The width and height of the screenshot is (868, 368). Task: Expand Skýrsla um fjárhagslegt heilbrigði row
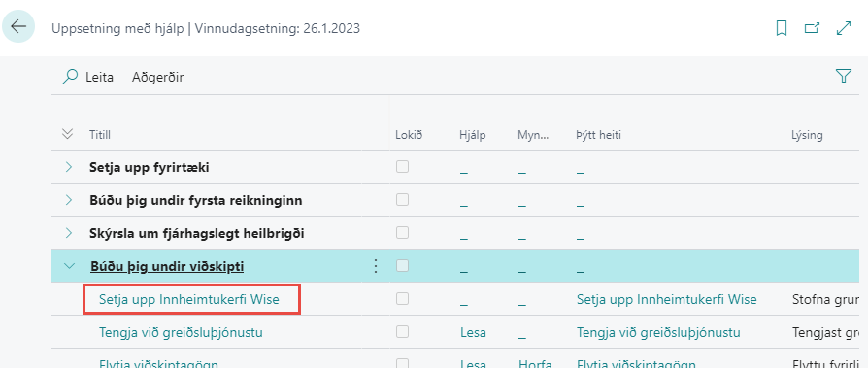coord(69,233)
